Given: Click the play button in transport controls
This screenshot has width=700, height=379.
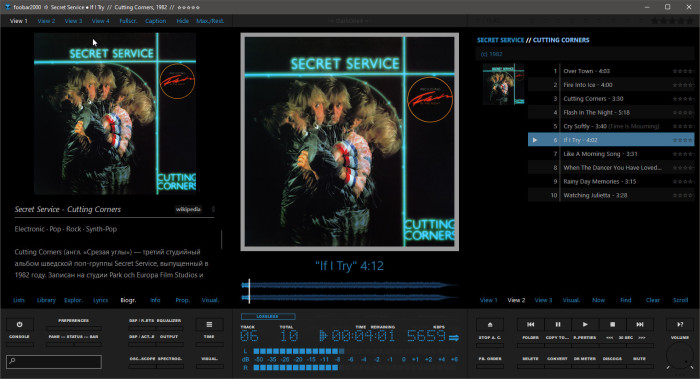Looking at the screenshot, I should tap(585, 325).
